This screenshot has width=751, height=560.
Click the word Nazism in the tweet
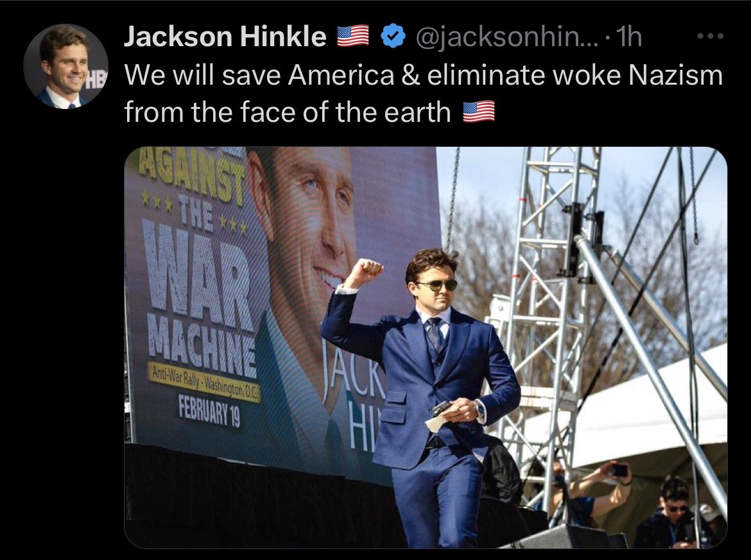pyautogui.click(x=675, y=75)
